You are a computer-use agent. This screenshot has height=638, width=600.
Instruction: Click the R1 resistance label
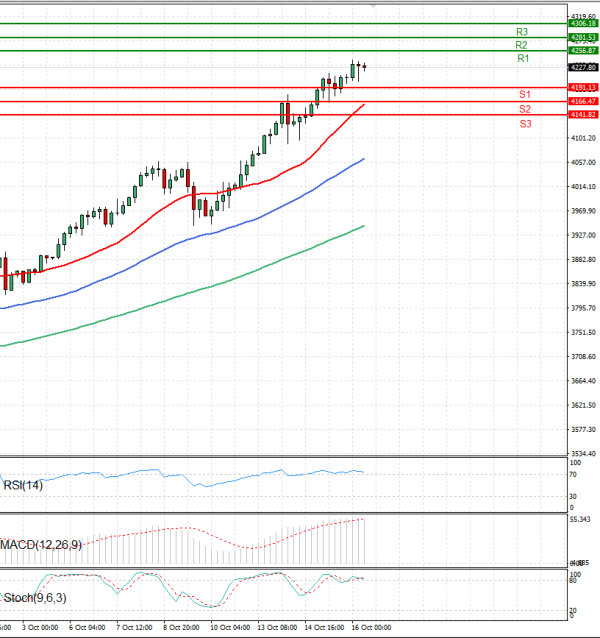coord(522,60)
